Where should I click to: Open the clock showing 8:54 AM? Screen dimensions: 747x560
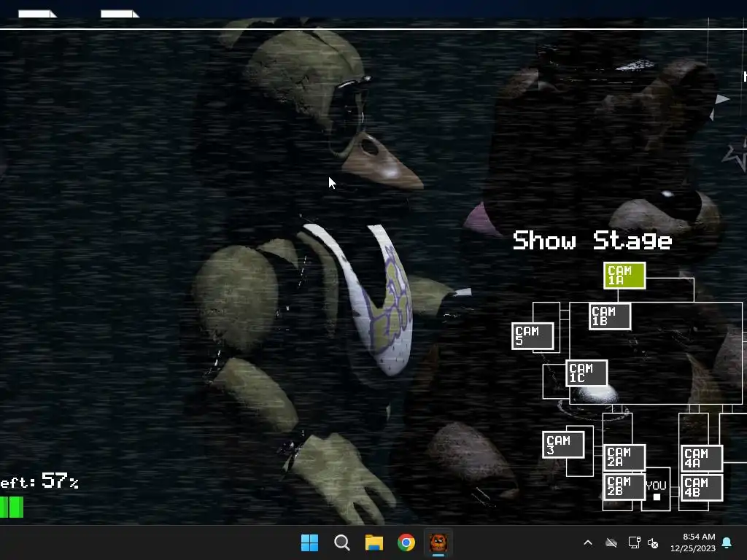pos(693,542)
